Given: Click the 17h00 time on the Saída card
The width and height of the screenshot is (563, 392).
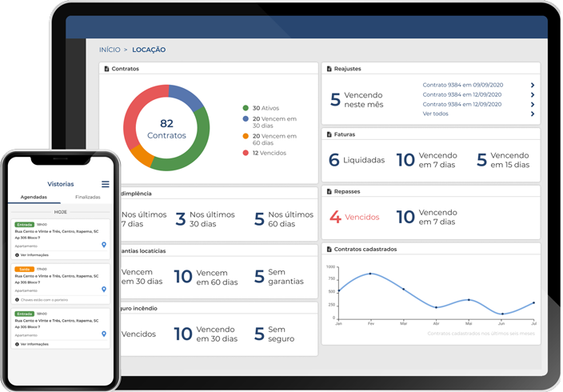Looking at the screenshot, I should tap(42, 269).
